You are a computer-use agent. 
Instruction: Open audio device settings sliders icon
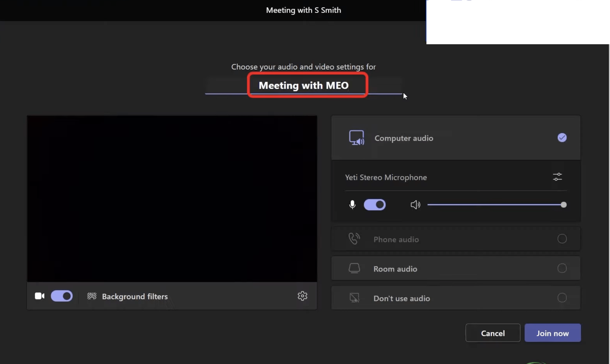coord(557,177)
